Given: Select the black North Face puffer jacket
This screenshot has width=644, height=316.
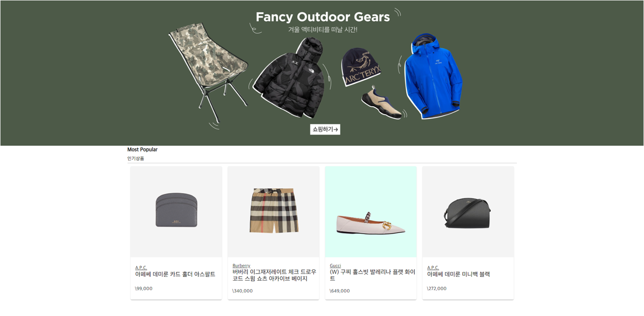Looking at the screenshot, I should pyautogui.click(x=290, y=77).
